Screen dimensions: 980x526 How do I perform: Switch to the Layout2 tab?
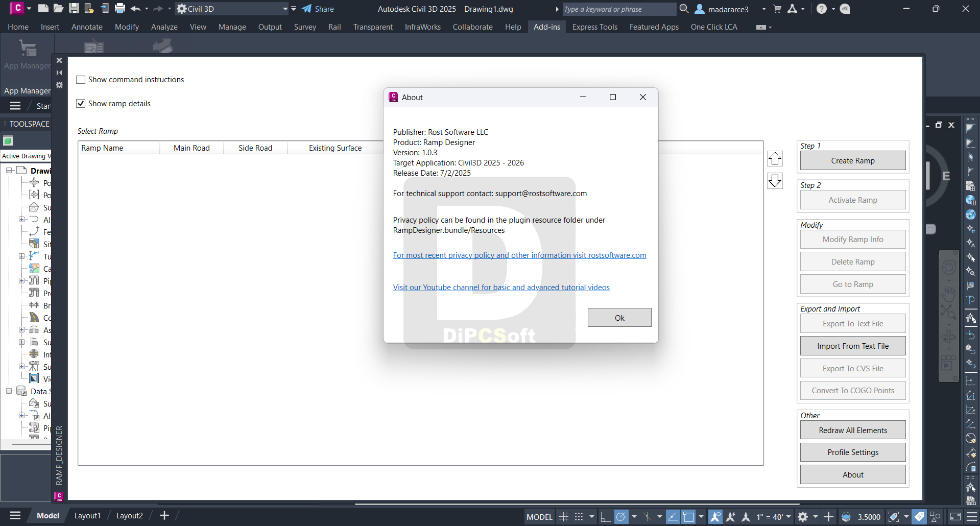tap(129, 516)
